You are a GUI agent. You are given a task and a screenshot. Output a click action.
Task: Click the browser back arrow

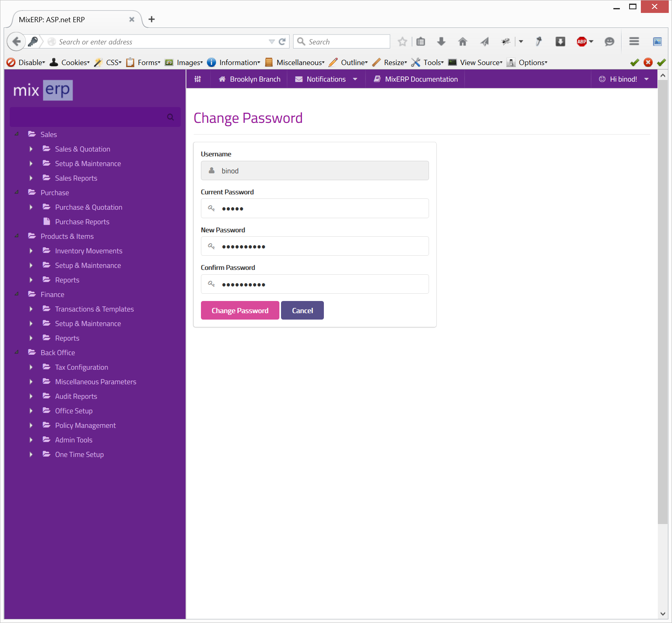pos(16,42)
